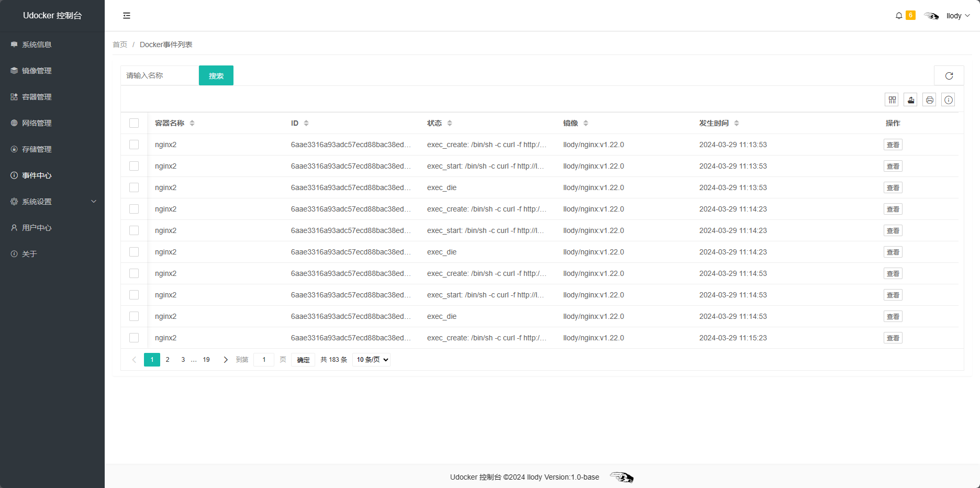Image resolution: width=980 pixels, height=488 pixels.
Task: Go to the next page arrow
Action: point(226,360)
